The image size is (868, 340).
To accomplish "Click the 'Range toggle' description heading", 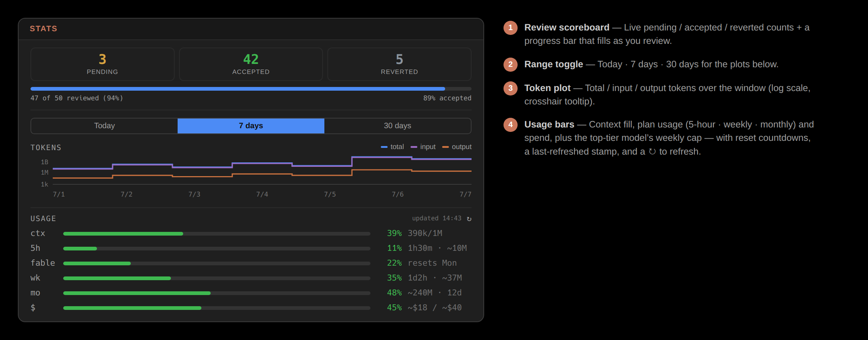I will coord(554,64).
